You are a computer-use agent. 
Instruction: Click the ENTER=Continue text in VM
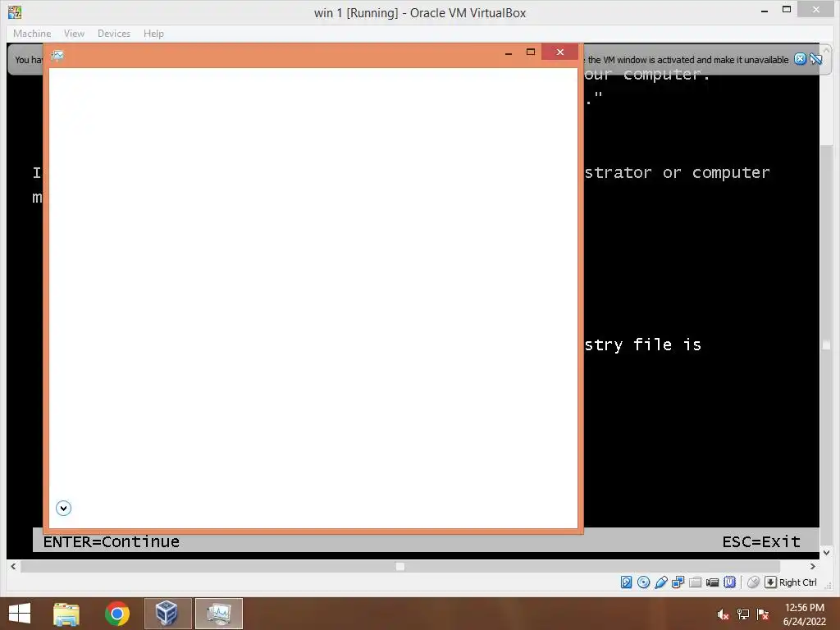(x=112, y=541)
